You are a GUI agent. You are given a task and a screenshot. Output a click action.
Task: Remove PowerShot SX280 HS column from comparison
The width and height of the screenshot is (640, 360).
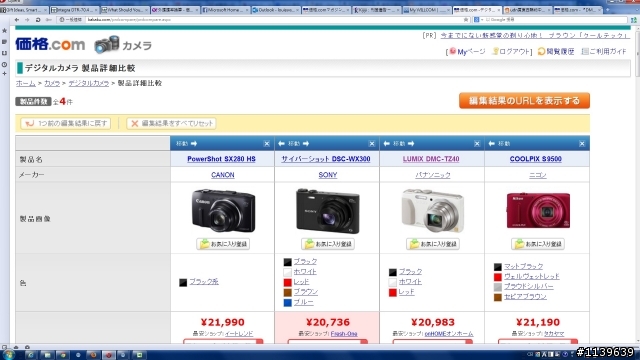pyautogui.click(x=267, y=144)
